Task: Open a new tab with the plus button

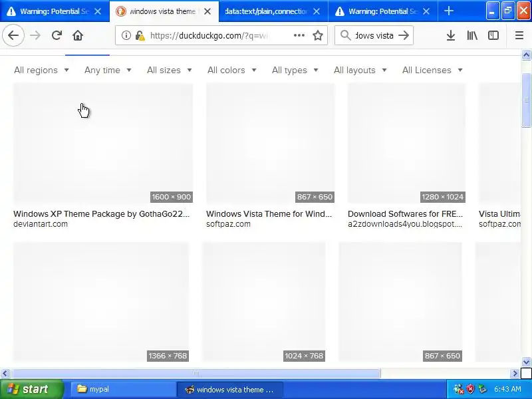Action: 448,11
